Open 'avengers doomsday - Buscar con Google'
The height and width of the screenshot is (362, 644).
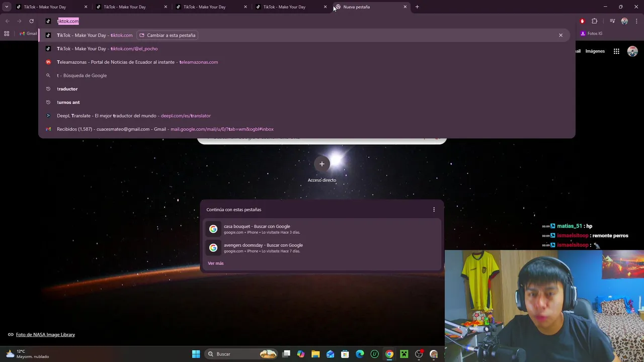(322, 248)
